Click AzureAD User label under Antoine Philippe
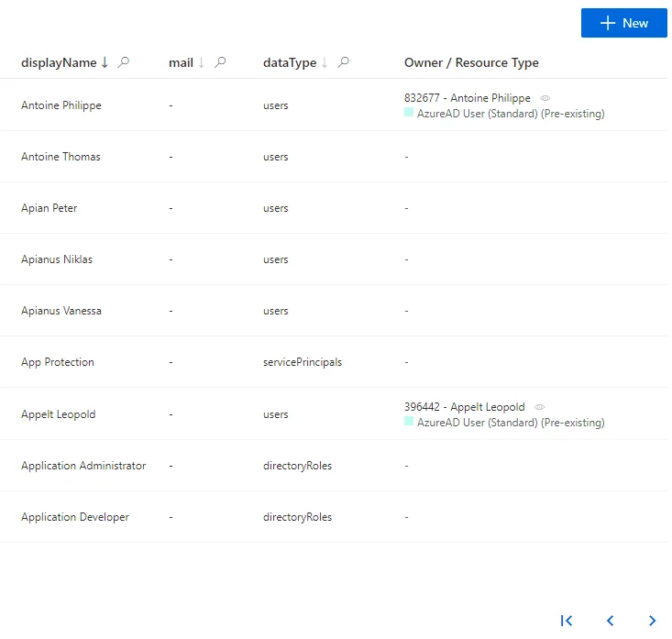The height and width of the screenshot is (639, 672). tap(511, 114)
